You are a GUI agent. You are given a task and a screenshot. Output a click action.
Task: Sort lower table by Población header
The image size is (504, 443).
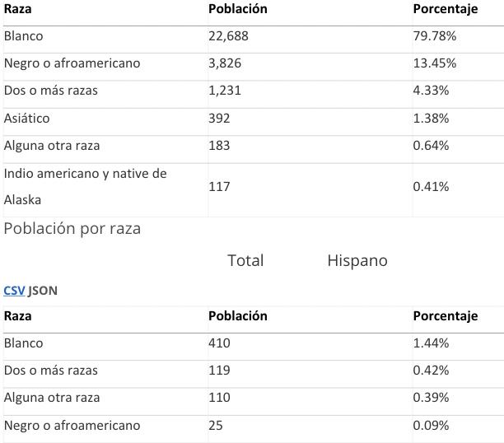[x=238, y=316]
